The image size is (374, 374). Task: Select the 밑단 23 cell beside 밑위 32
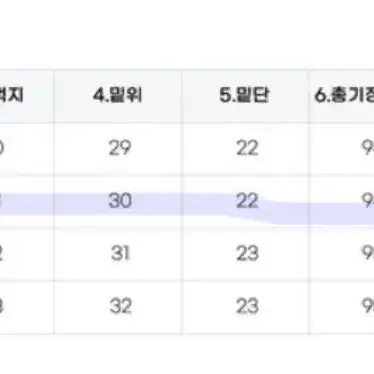245,307
